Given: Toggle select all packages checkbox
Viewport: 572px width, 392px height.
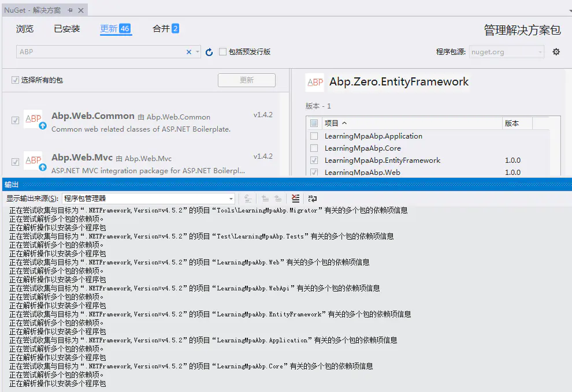Looking at the screenshot, I should 15,80.
